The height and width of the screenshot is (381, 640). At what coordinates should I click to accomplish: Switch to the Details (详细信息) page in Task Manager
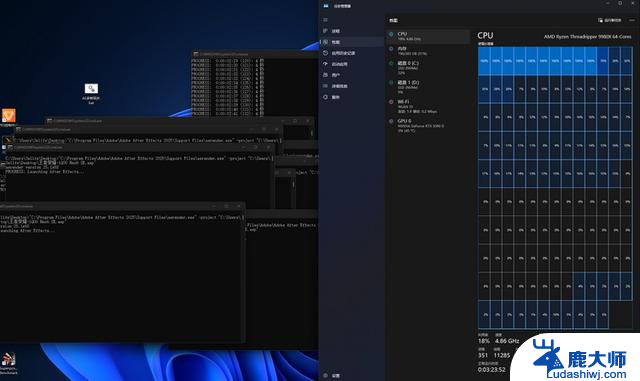pyautogui.click(x=351, y=86)
